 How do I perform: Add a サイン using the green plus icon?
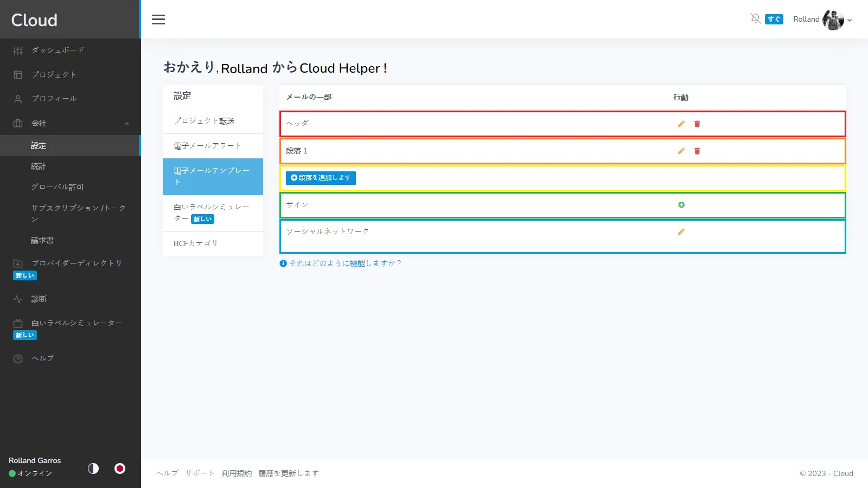[x=681, y=205]
